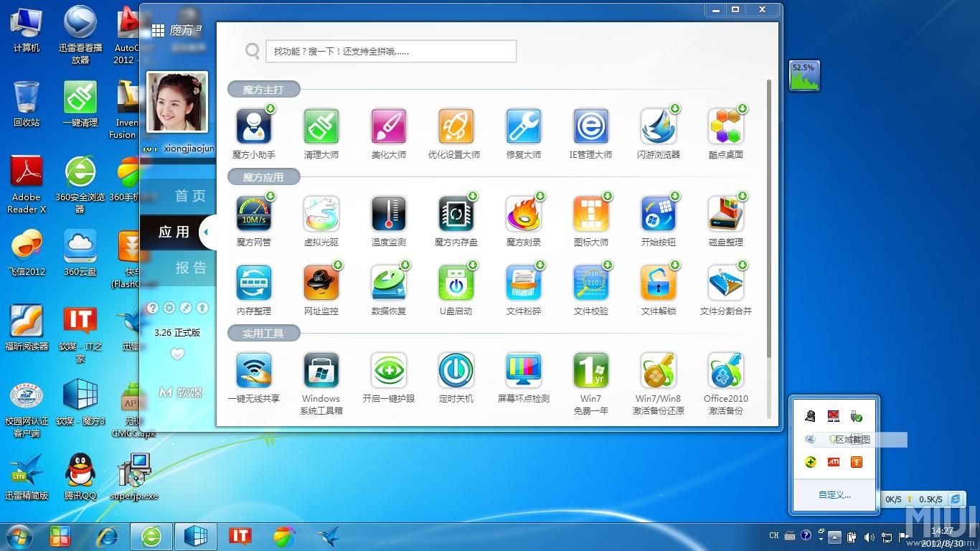Launch 文件解锁 padlock icon
Screen dimensions: 980x551
coord(659,283)
